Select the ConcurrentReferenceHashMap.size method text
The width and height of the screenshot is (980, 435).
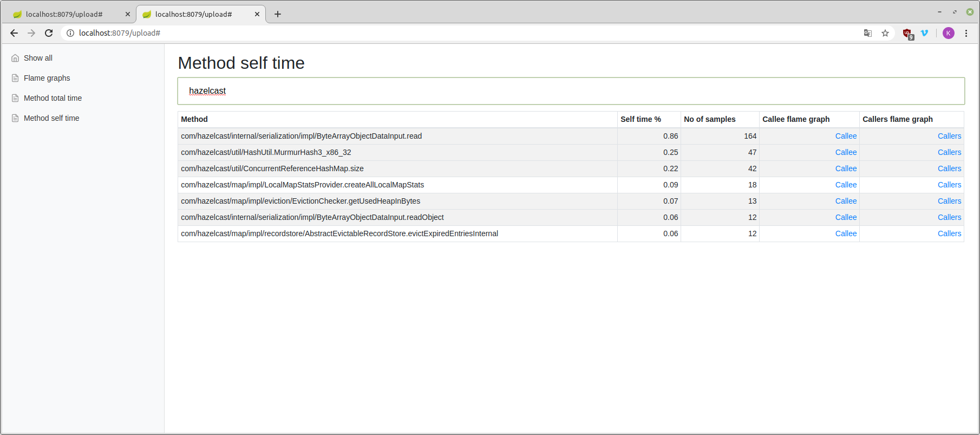tap(272, 168)
